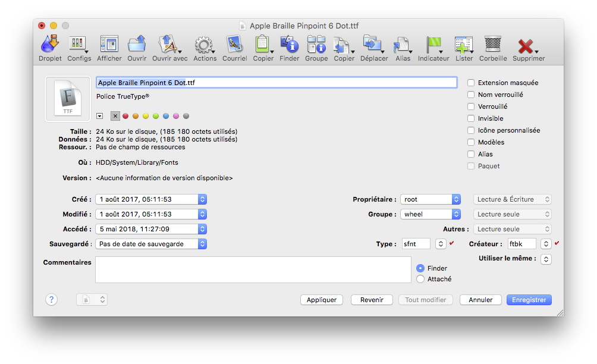Check the Invisible checkbox
Viewport: 597px width, 364px height.
[471, 118]
